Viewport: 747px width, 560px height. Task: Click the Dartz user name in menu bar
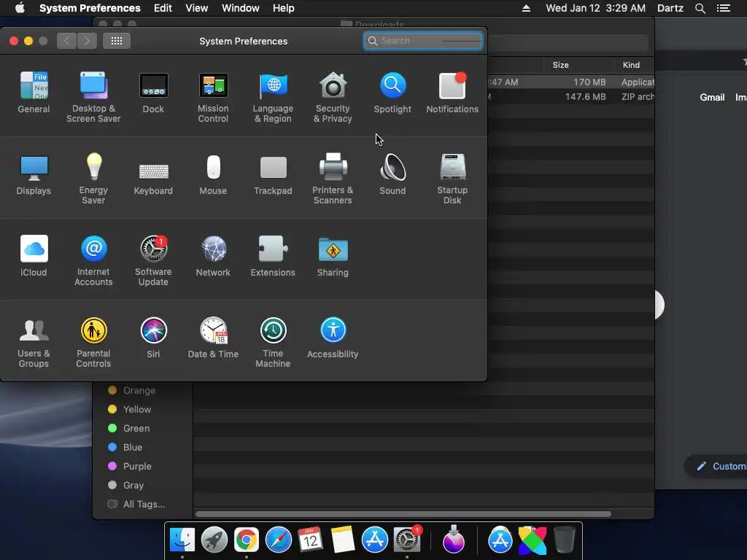pos(670,8)
